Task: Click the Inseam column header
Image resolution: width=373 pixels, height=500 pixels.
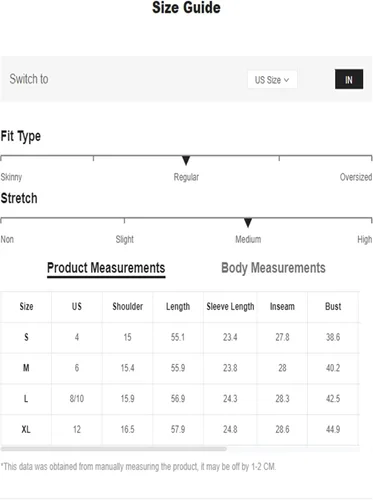Action: click(282, 307)
